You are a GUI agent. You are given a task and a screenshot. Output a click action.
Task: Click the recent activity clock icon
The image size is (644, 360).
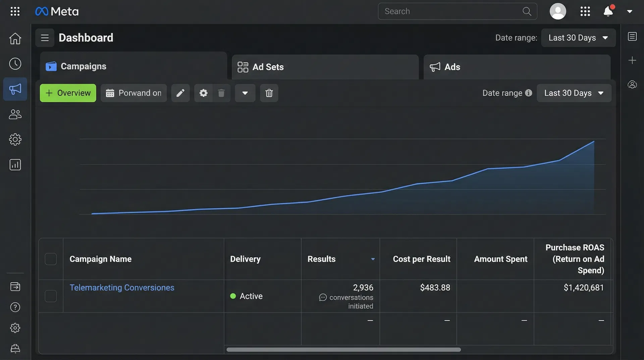point(15,63)
